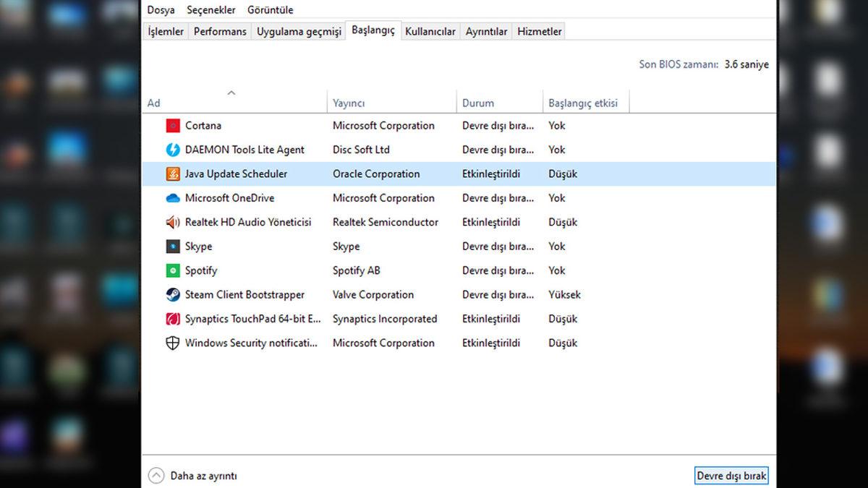Open the Dosya menu

pyautogui.click(x=161, y=9)
